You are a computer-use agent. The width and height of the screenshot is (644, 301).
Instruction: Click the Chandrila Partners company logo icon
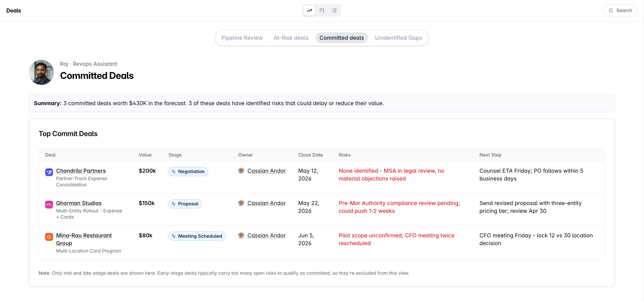pyautogui.click(x=49, y=172)
